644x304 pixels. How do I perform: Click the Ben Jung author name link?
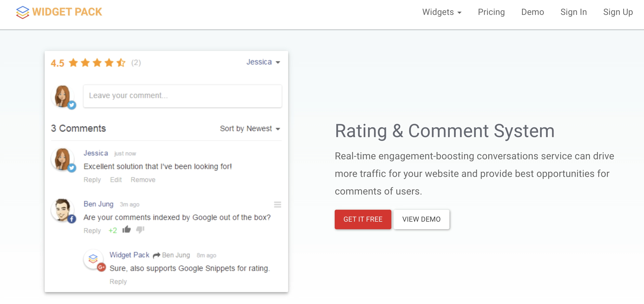click(98, 204)
